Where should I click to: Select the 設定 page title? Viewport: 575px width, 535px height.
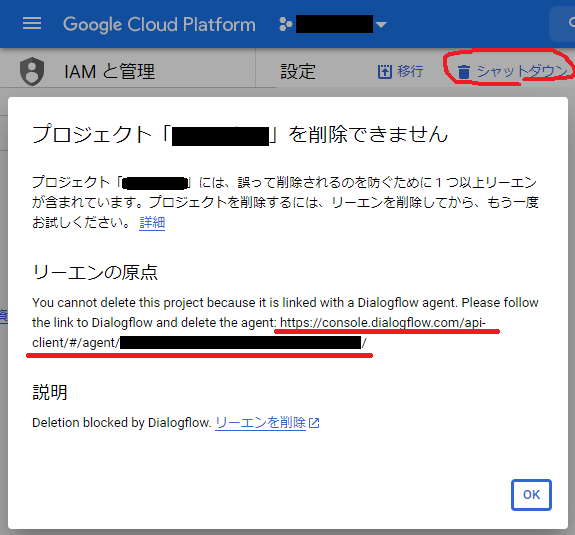pos(298,71)
